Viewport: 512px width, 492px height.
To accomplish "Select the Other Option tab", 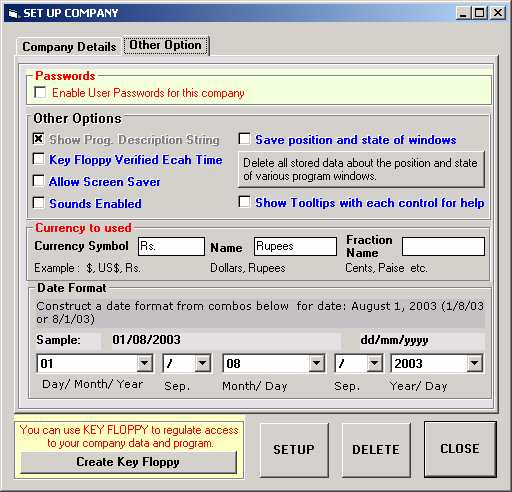I will 165,45.
